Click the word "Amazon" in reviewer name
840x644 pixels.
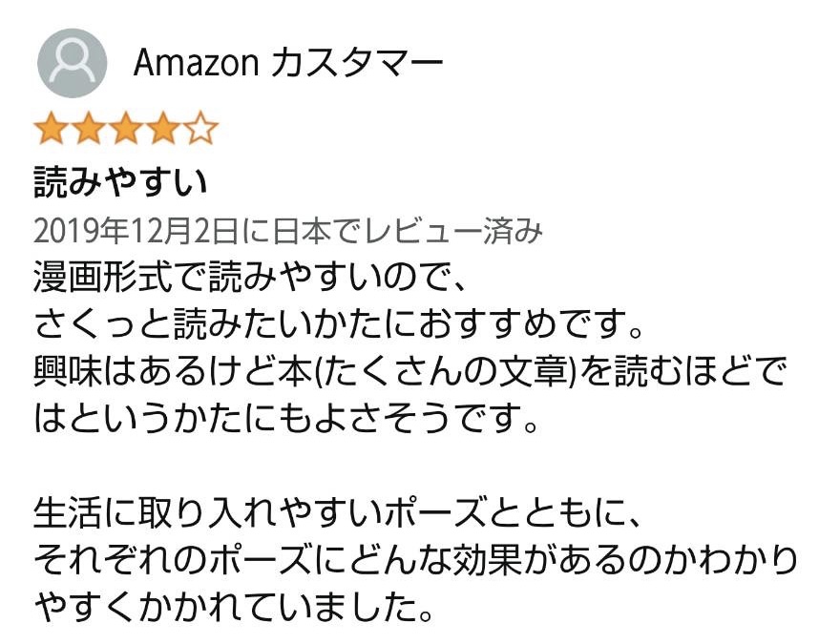coord(197,63)
